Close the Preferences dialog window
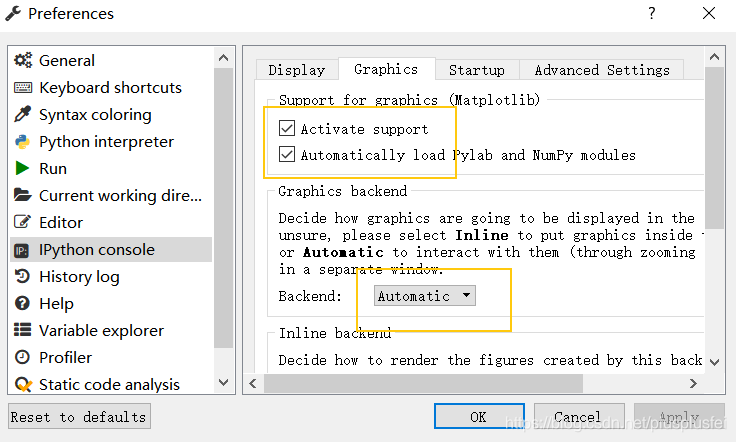Viewport: 736px width, 442px height. point(709,13)
